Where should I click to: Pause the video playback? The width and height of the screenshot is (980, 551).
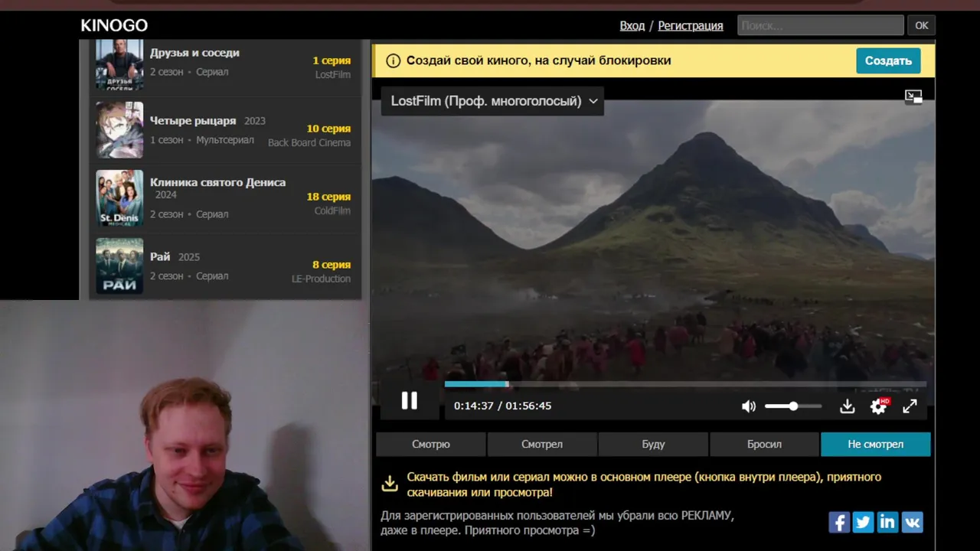pyautogui.click(x=410, y=401)
